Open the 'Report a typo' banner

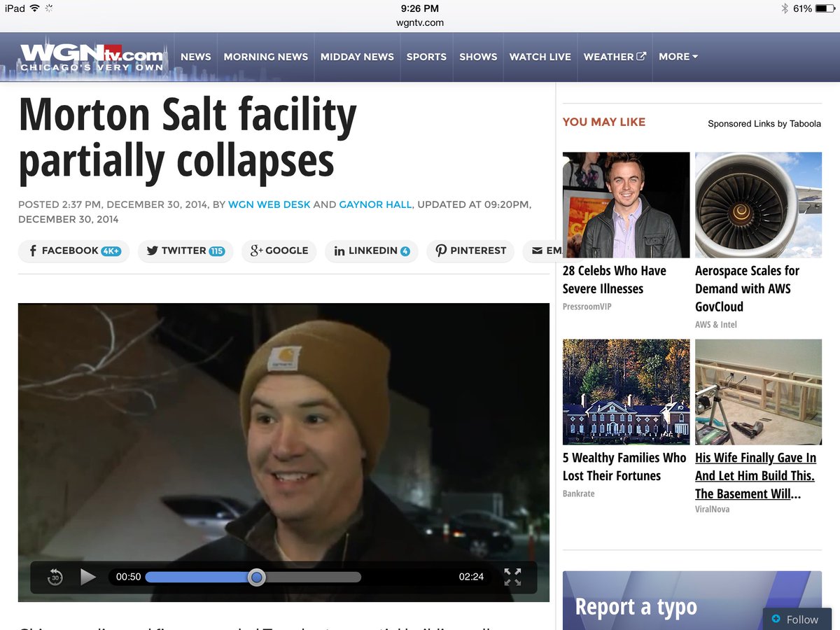coord(692,601)
